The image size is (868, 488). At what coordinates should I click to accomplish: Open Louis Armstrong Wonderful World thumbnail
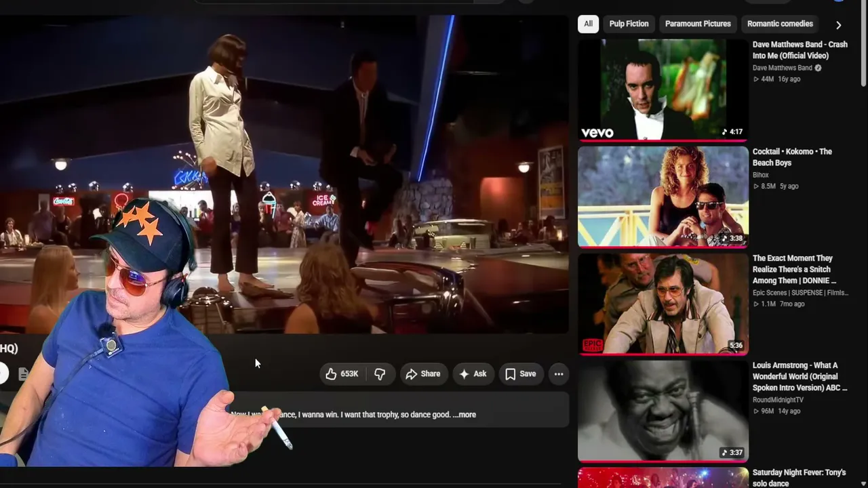pyautogui.click(x=663, y=411)
